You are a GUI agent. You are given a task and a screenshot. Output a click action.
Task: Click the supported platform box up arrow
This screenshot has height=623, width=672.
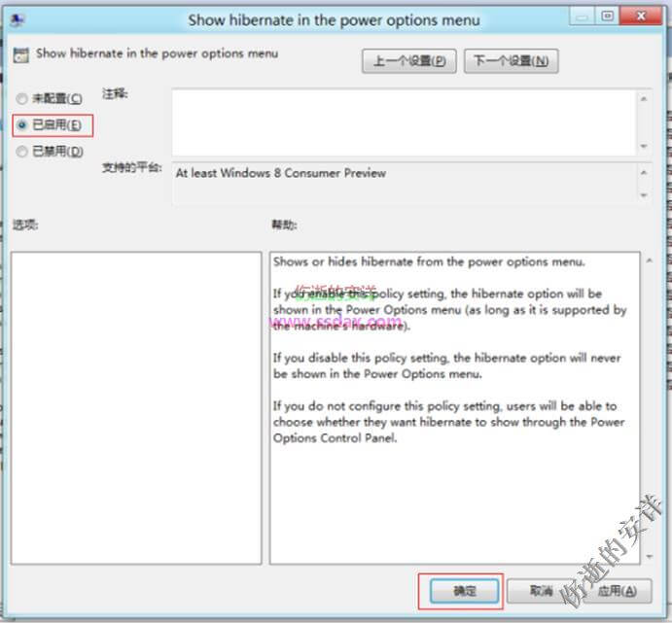[643, 173]
